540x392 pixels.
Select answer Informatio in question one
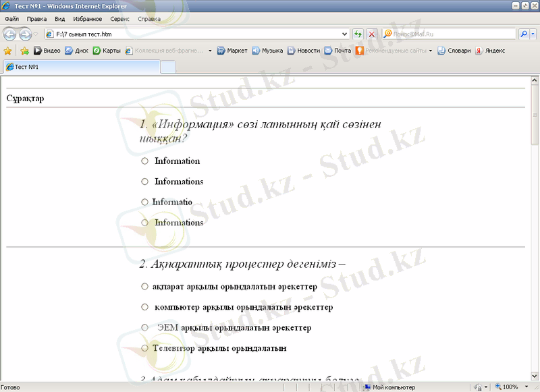click(x=144, y=202)
